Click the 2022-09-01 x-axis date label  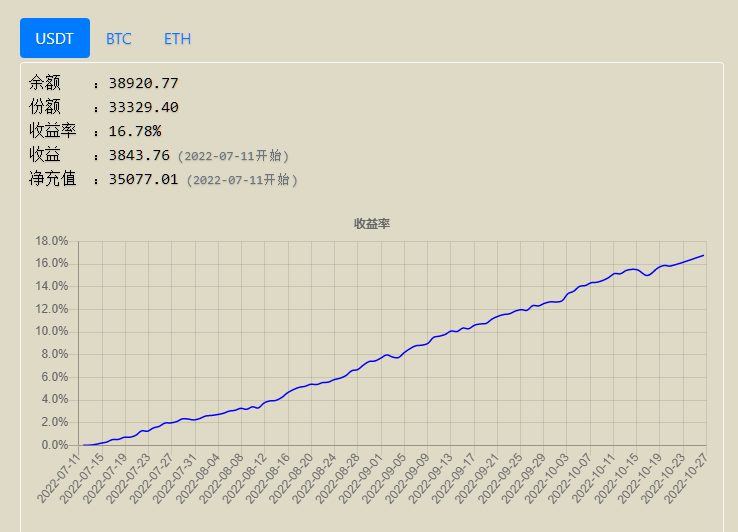pyautogui.click(x=361, y=478)
